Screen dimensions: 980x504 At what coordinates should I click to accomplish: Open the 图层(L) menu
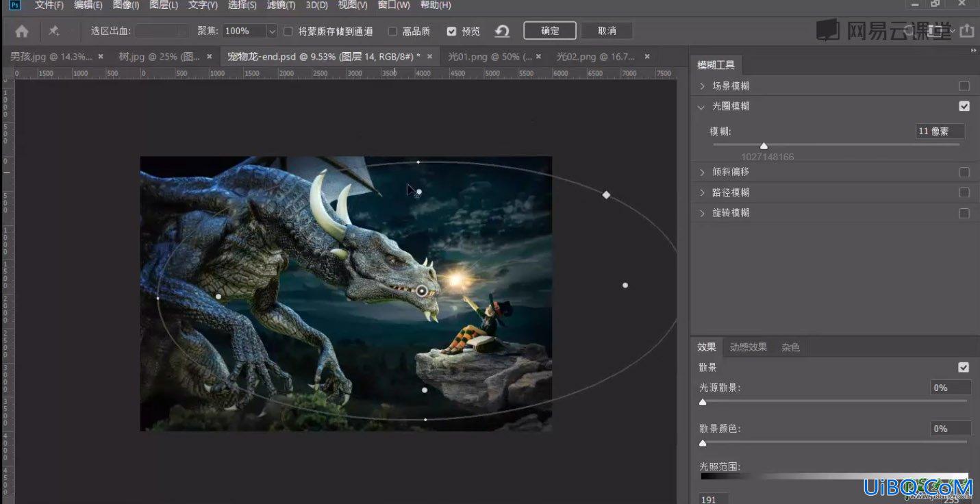point(164,5)
